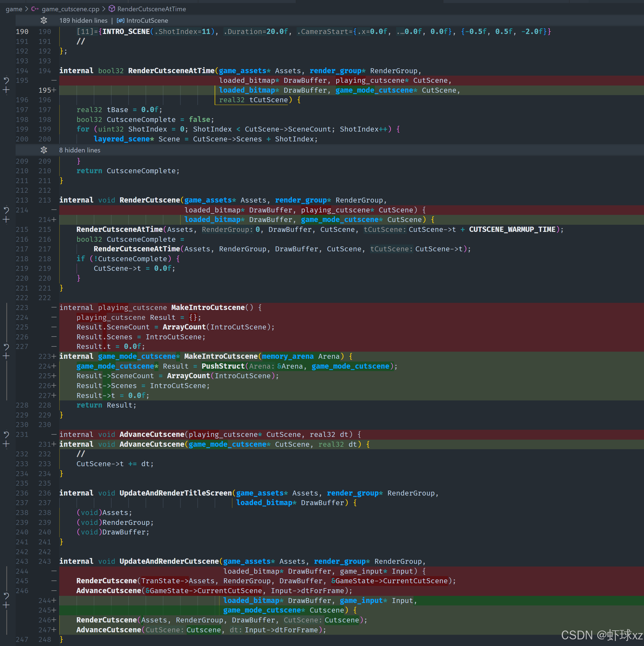Revert the AdvanceCutscene signature change at line 231
Viewport: 644px width, 646px height.
coord(6,434)
